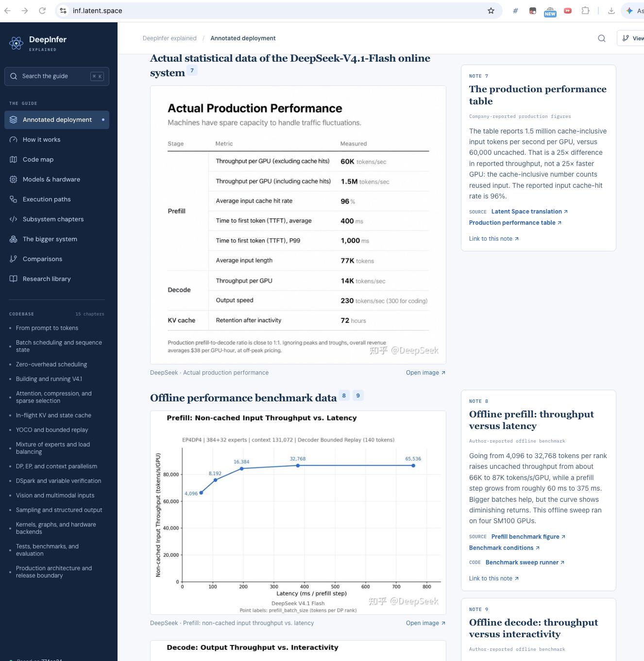Screen dimensions: 644x661
Task: Click the Comparisons branch icon
Action: click(x=14, y=259)
